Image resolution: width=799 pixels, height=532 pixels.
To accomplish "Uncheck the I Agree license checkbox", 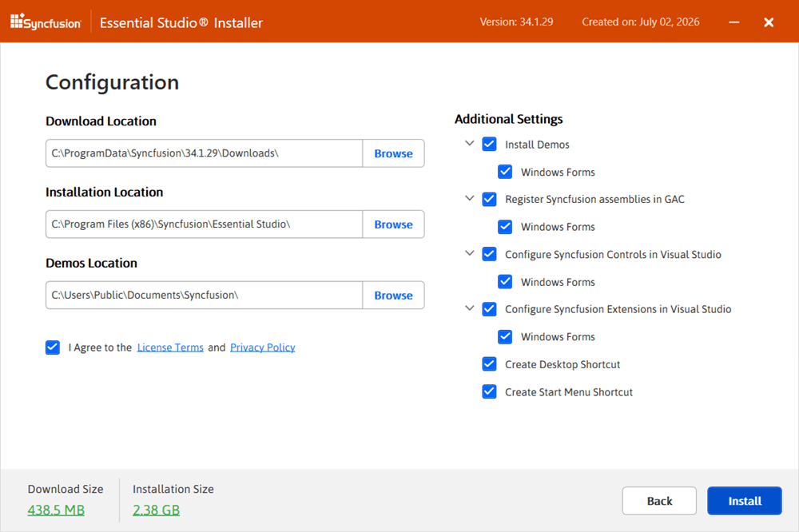I will click(x=53, y=347).
